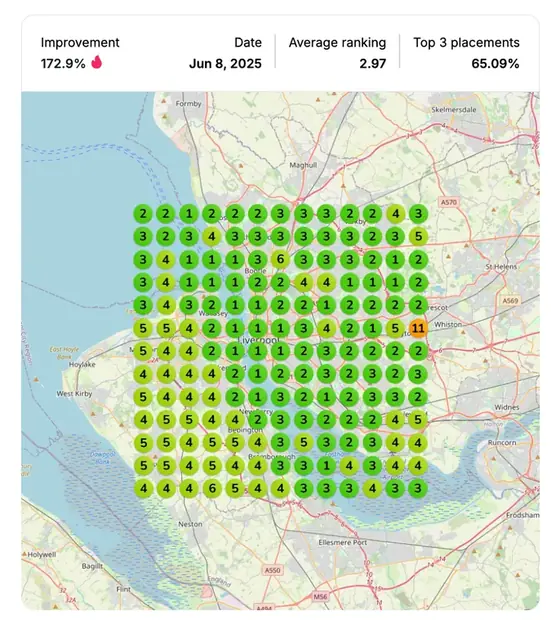Click the Ellesmere Port map label

343,542
